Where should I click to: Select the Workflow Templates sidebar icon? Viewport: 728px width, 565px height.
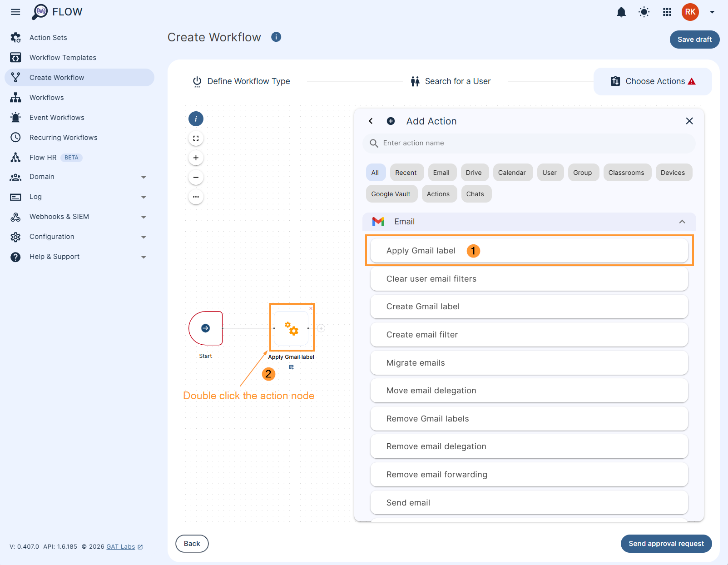click(x=15, y=57)
